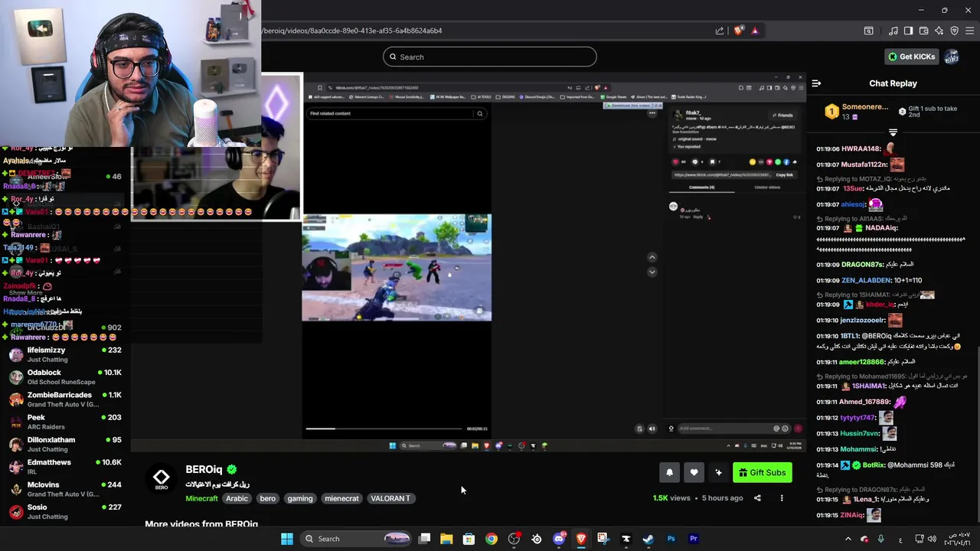Open the user profile avatar next to Get KICKs

point(952,57)
